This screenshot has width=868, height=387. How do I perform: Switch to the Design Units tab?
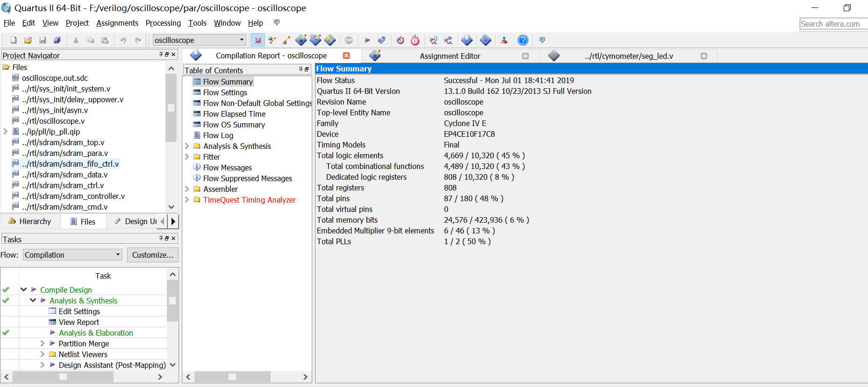tap(136, 221)
